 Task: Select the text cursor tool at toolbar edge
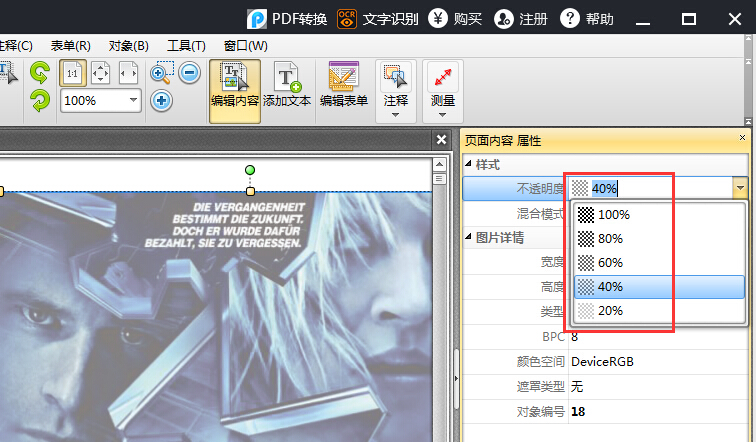click(8, 73)
